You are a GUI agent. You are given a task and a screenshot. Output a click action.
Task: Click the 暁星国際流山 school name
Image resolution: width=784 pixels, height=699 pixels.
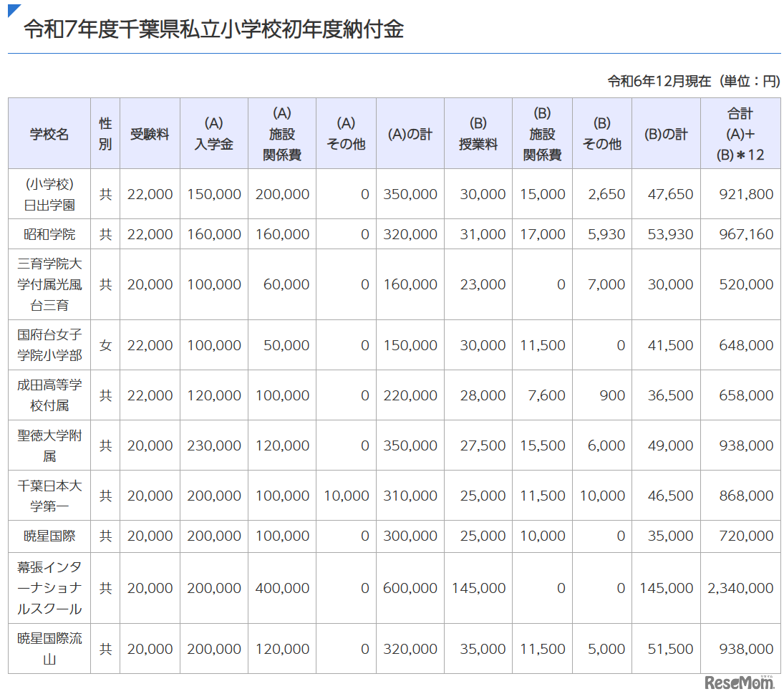click(48, 648)
